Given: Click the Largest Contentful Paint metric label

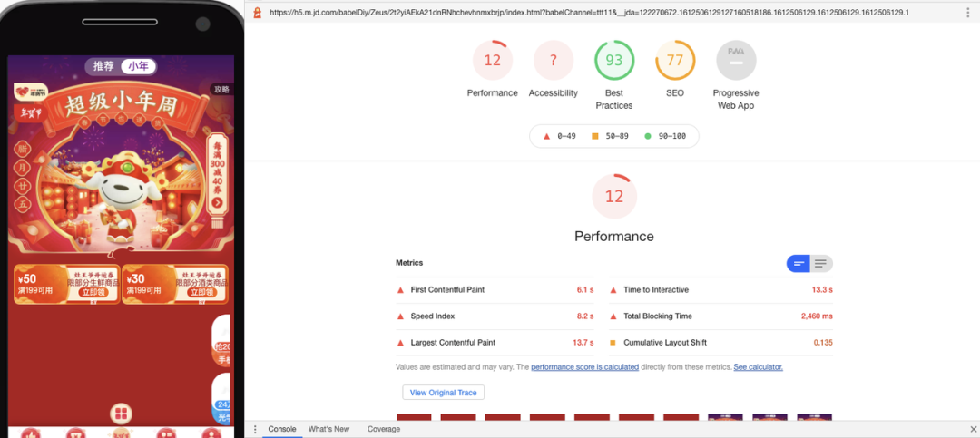Looking at the screenshot, I should pyautogui.click(x=453, y=343).
